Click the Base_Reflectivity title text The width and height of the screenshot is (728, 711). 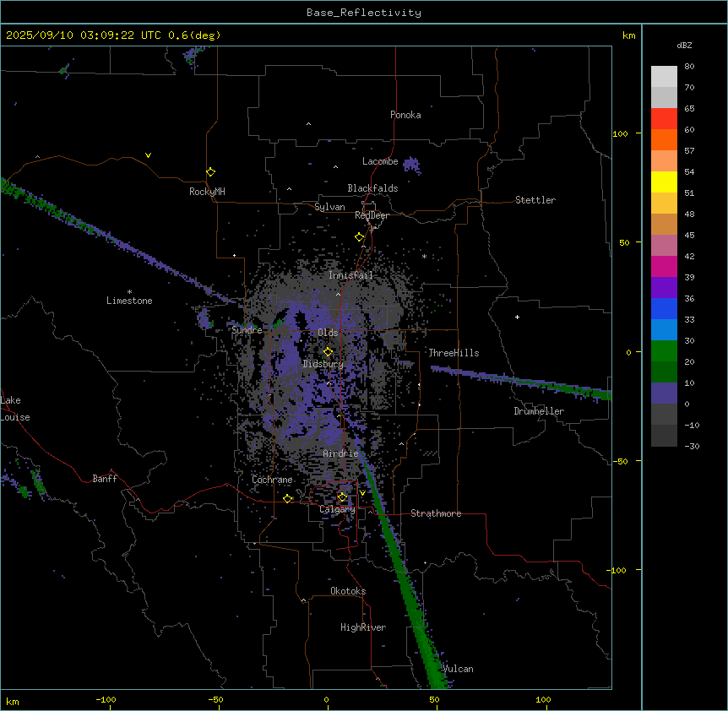(x=364, y=13)
